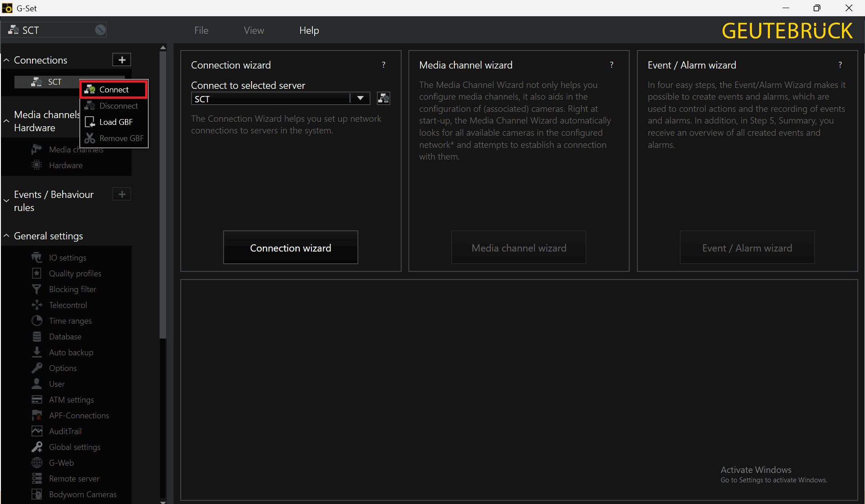Open Time ranges clock icon

tap(37, 321)
